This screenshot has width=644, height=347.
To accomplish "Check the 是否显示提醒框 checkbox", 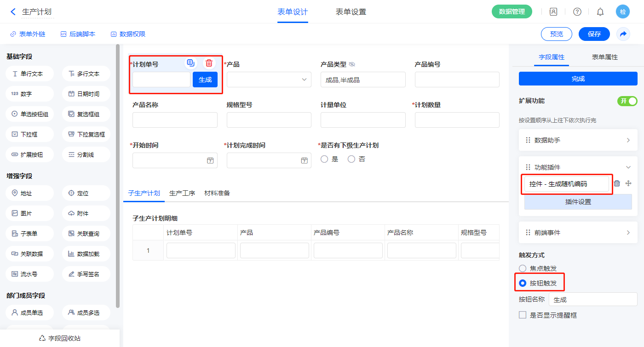I will click(x=523, y=315).
